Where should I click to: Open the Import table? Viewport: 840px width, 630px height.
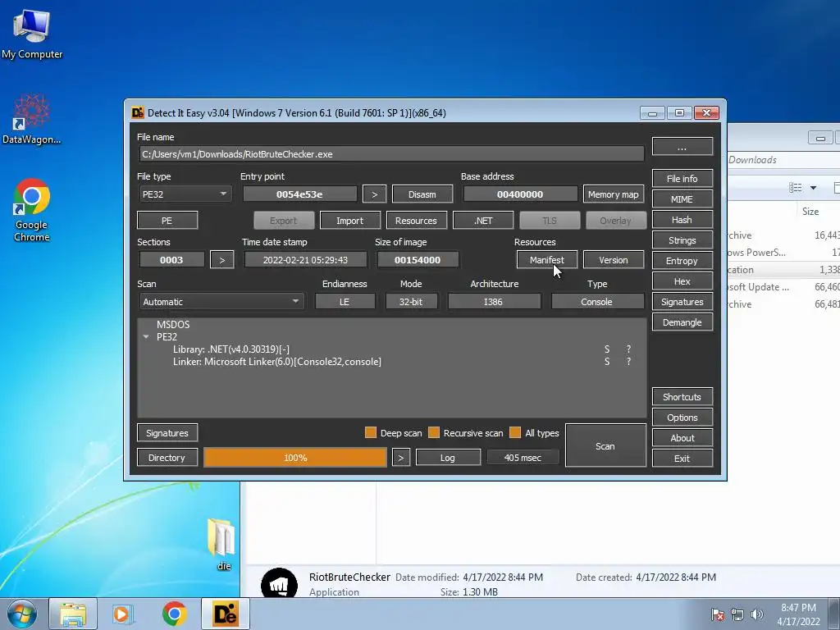click(349, 221)
